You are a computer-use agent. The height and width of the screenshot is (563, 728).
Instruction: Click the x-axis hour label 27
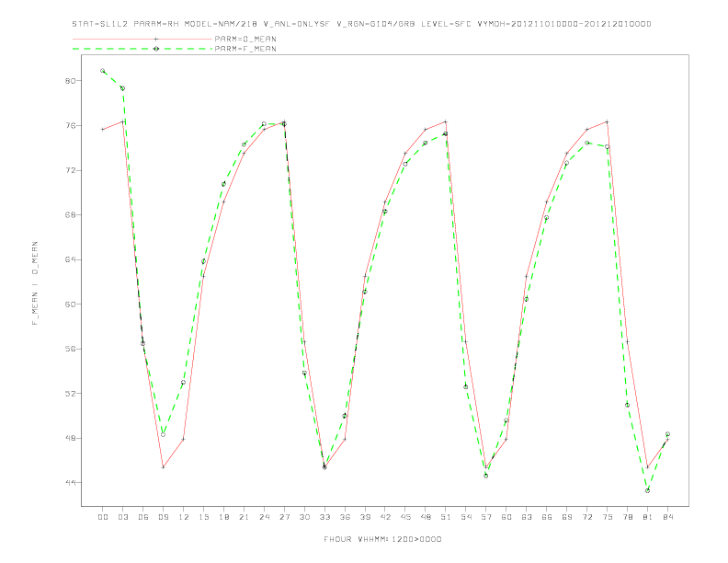click(x=284, y=517)
